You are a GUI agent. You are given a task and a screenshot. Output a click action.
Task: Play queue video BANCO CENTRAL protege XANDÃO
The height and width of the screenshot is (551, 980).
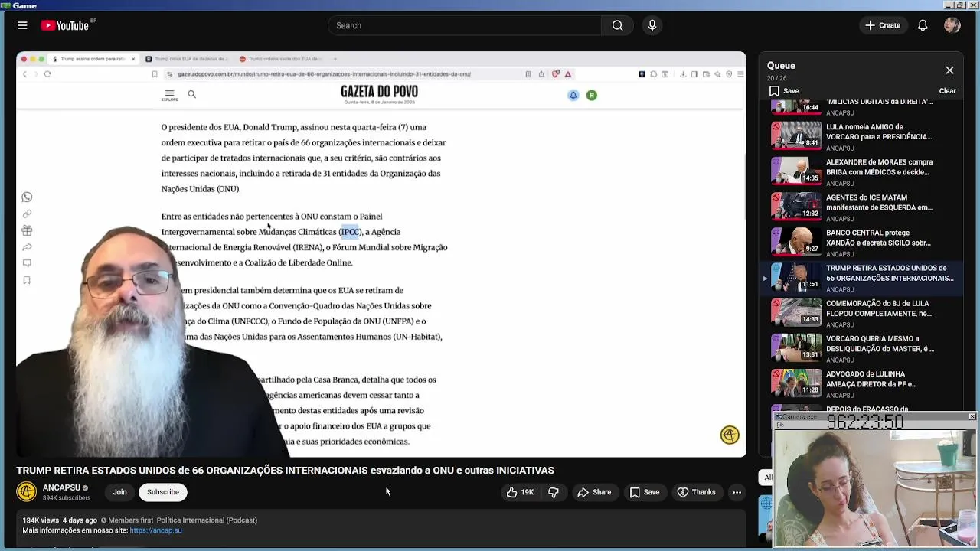tap(863, 242)
